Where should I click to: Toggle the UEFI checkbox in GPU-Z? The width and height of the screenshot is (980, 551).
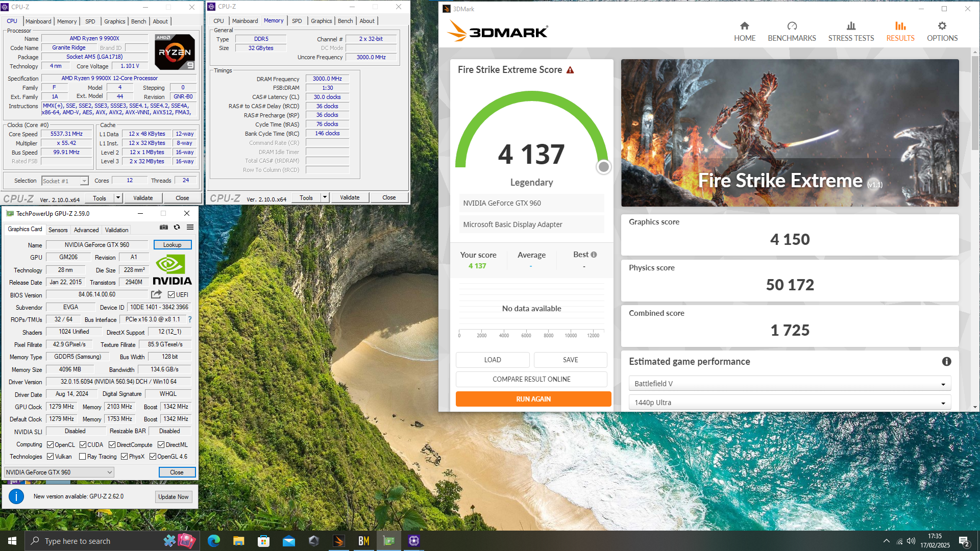171,295
